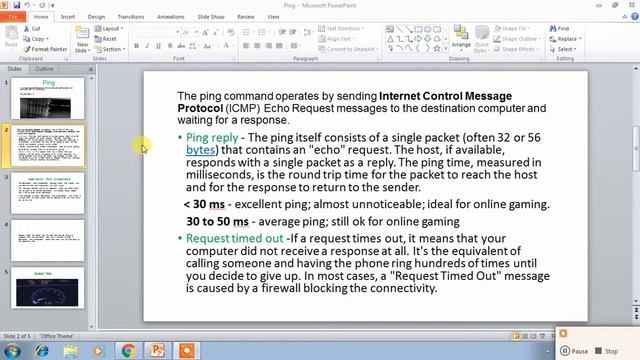This screenshot has height=360, width=640.
Task: Toggle Strikethrough formatting
Action: 181,46
